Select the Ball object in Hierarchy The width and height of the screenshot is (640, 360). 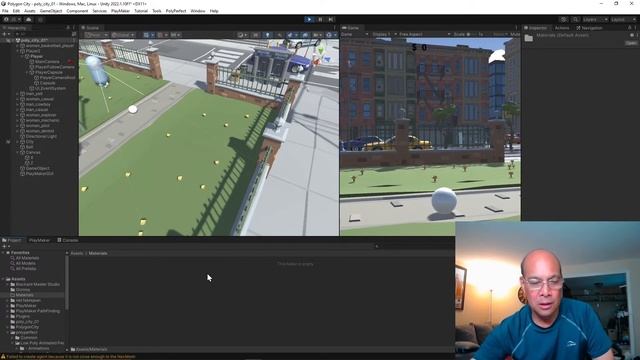click(x=29, y=147)
